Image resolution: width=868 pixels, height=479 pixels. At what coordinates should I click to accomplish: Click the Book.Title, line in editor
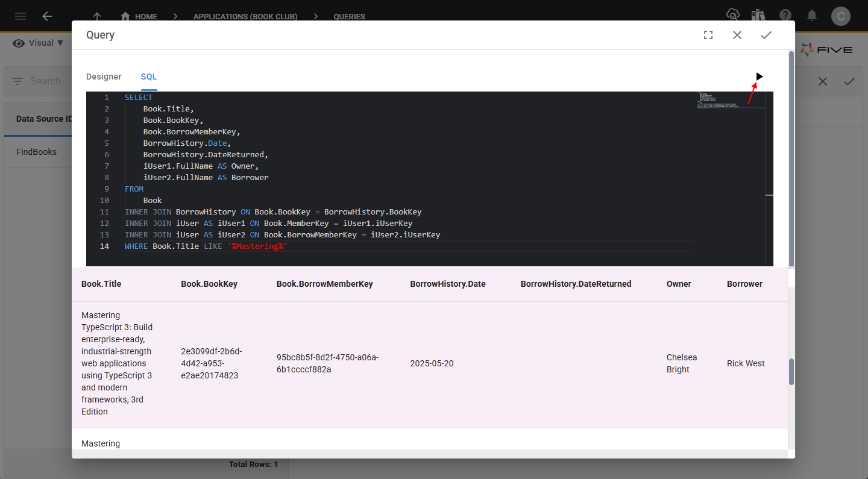(168, 109)
